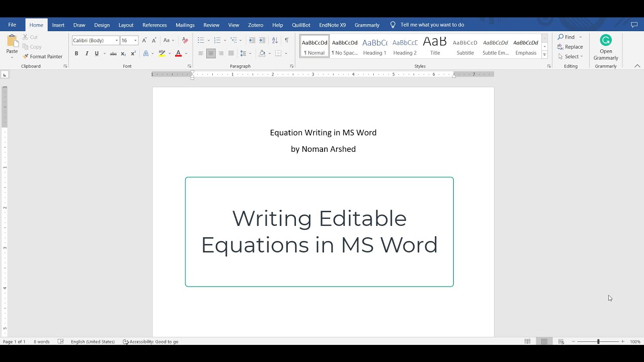Image resolution: width=644 pixels, height=362 pixels.
Task: Open the font name dropdown
Action: click(x=117, y=40)
